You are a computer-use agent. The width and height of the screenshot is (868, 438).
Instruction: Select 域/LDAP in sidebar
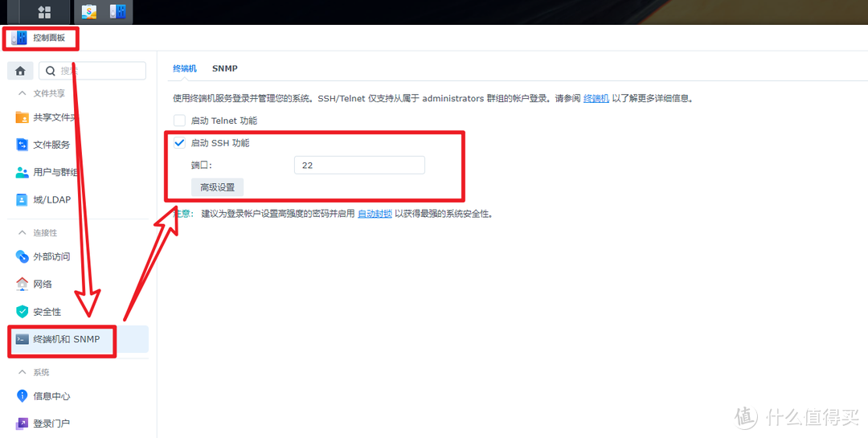52,199
